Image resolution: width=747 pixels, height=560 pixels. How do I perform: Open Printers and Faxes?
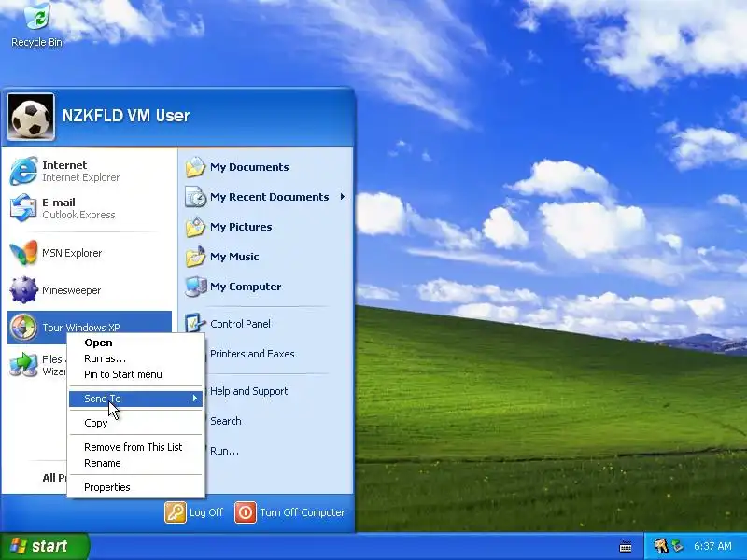tap(252, 354)
